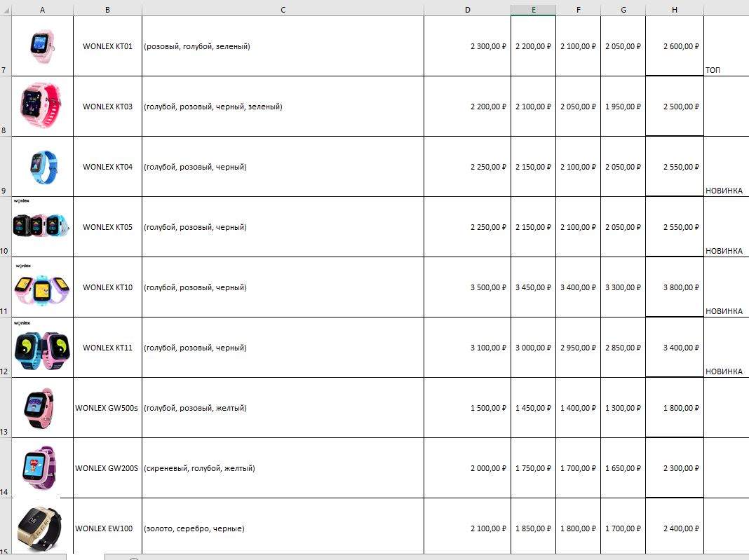
Task: Select KT10 price 3 800,00 ₽
Action: [675, 287]
